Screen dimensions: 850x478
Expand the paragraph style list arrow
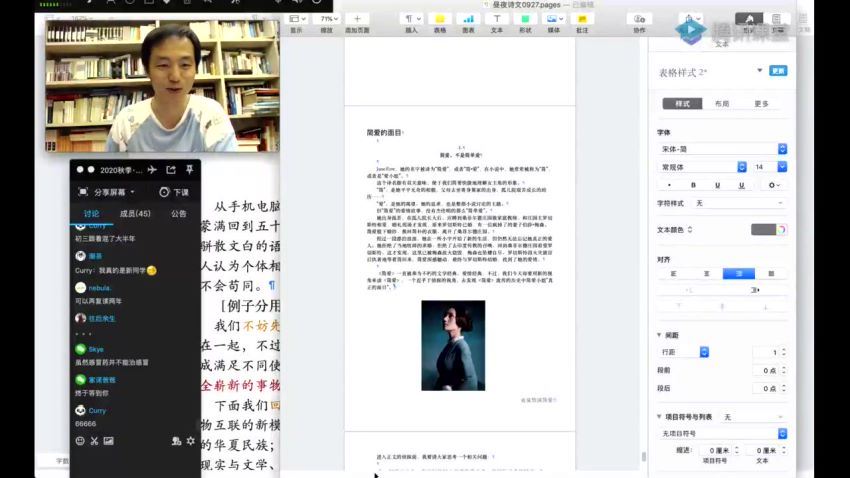[759, 71]
